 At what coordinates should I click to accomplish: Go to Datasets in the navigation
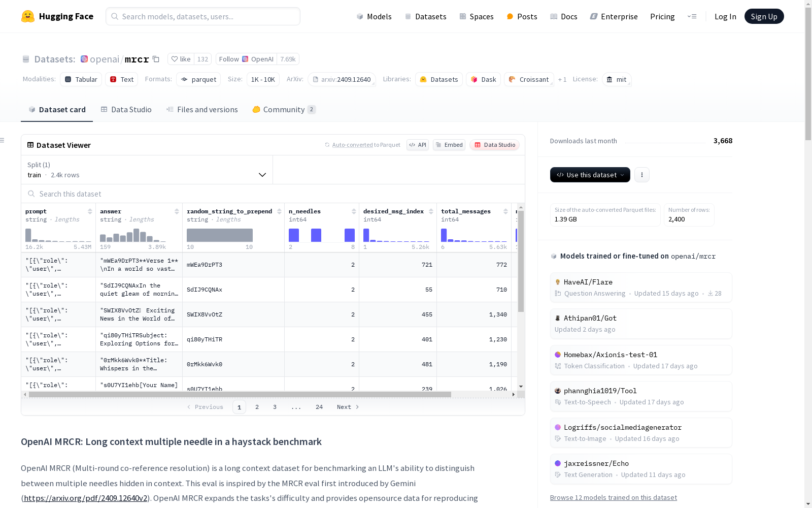click(425, 16)
